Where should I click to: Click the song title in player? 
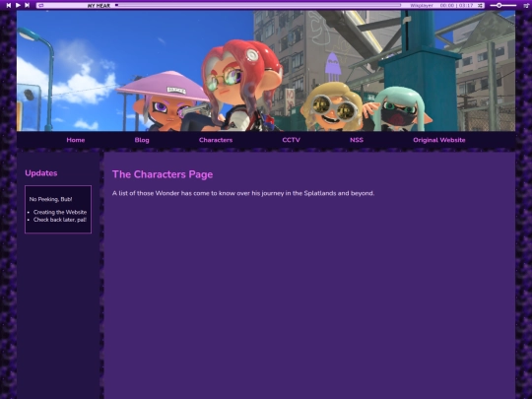pos(99,6)
